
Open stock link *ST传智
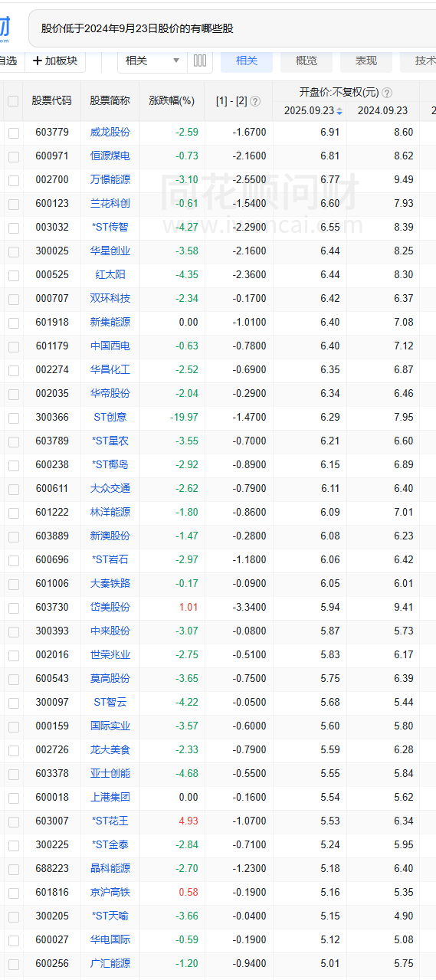(x=110, y=228)
